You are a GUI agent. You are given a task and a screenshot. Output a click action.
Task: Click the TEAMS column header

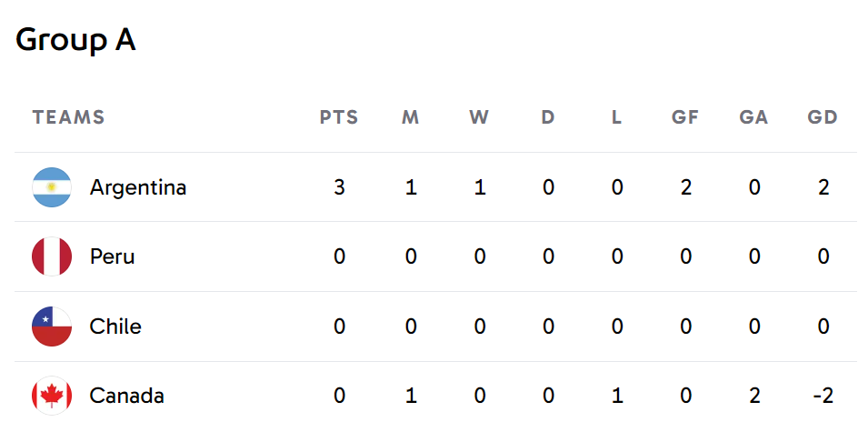click(69, 117)
